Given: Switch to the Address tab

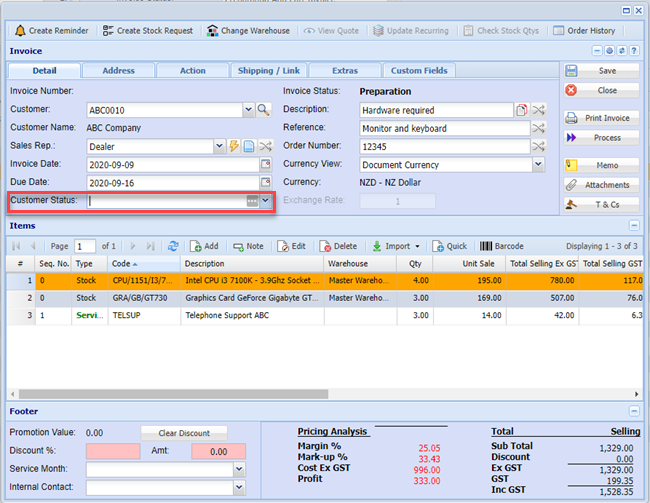Looking at the screenshot, I should point(118,71).
